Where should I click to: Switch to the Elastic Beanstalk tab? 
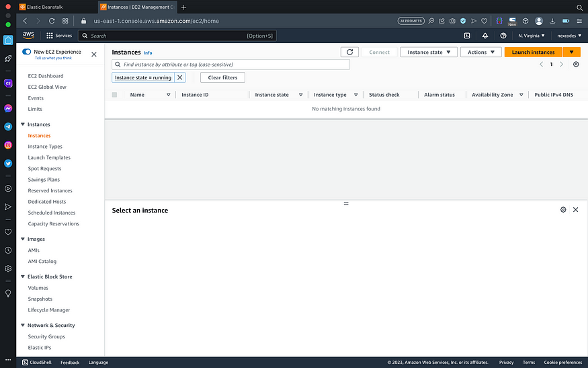click(56, 7)
